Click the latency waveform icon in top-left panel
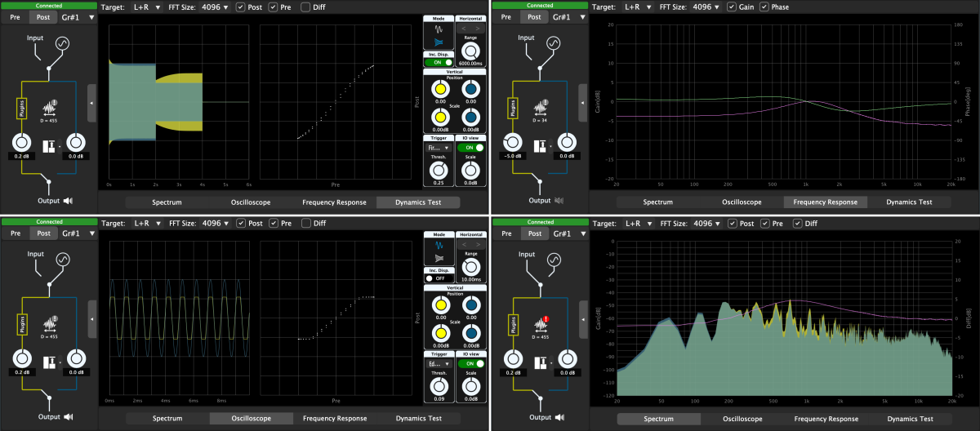 tap(51, 107)
